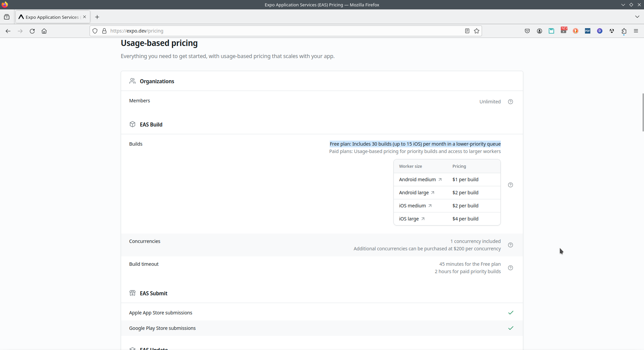Open the Pocket save icon
The height and width of the screenshot is (350, 644).
[x=527, y=31]
